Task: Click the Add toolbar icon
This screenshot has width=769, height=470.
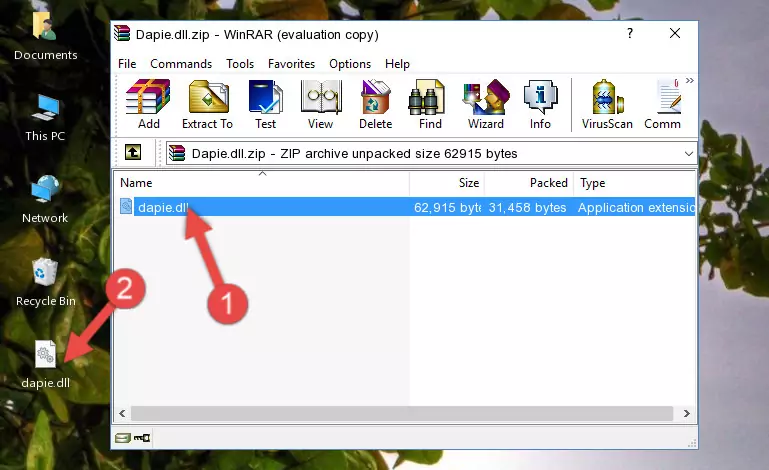Action: coord(148,104)
